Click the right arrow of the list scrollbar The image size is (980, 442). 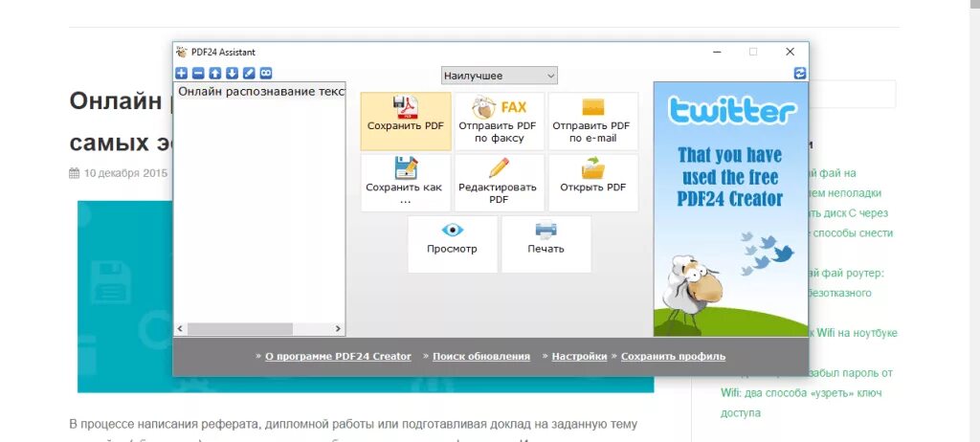tap(338, 328)
